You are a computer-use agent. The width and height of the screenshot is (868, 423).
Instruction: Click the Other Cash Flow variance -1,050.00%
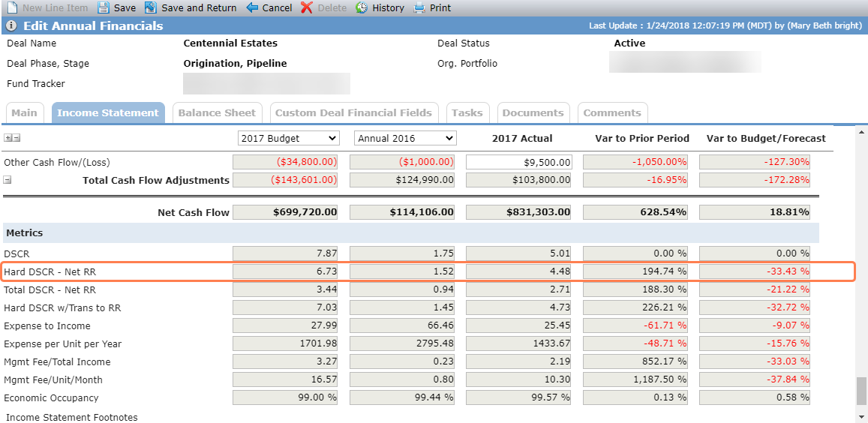[x=635, y=163]
